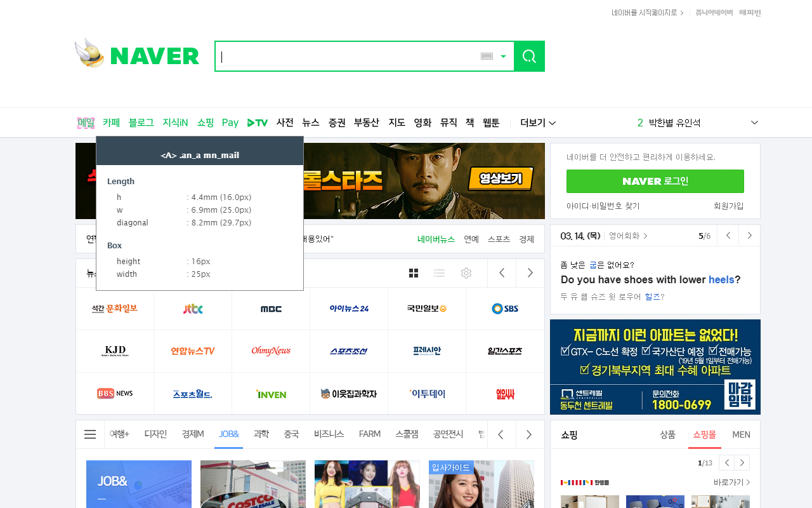Viewport: 812px width, 508px height.
Task: Open the BBS NEWS logo
Action: pos(115,394)
